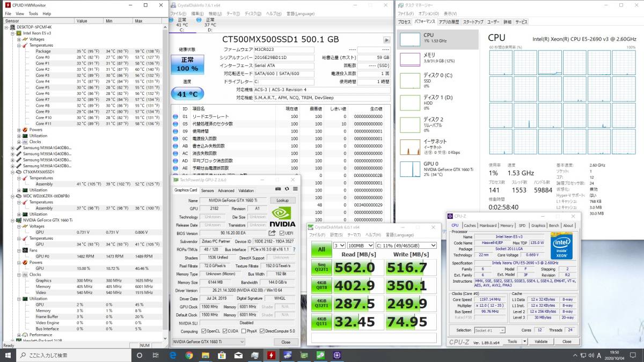Viewport: 644px width, 362px height.
Task: Toggle the UEFI checkbox in GPU-Z
Action: 282,233
